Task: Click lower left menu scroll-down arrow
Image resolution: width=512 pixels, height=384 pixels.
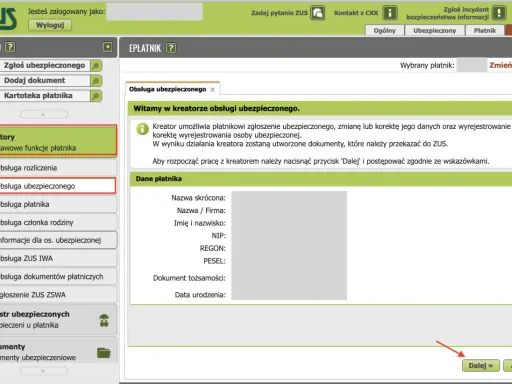Action: pos(44,371)
